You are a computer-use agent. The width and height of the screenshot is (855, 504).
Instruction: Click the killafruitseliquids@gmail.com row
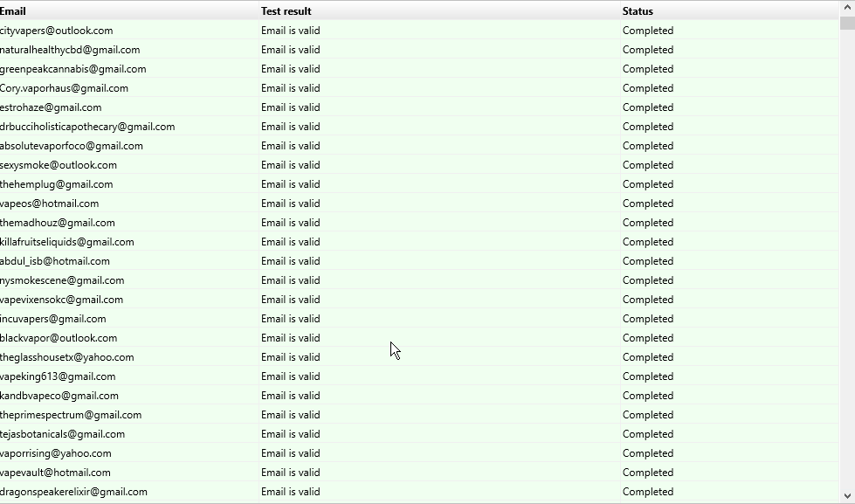pyautogui.click(x=67, y=242)
